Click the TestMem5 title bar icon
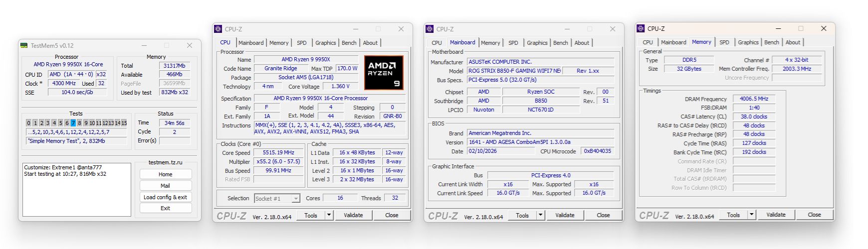 click(x=24, y=45)
